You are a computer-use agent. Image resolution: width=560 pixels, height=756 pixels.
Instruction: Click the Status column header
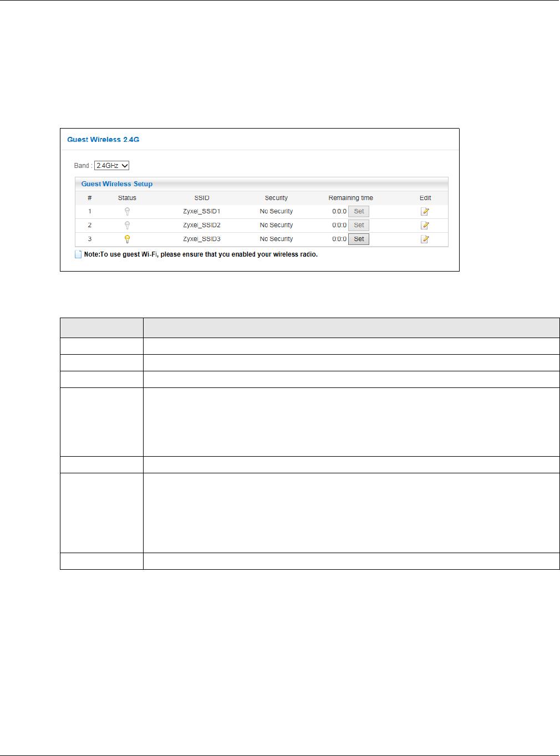127,198
